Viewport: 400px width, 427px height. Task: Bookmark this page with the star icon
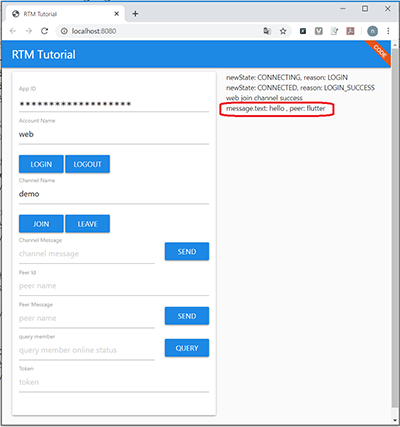(283, 31)
